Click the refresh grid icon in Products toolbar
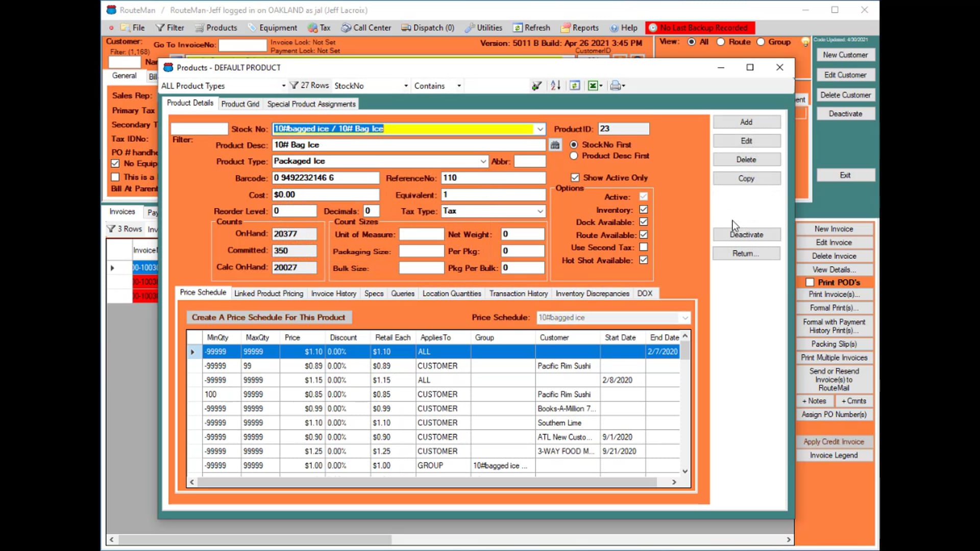This screenshot has height=551, width=980. tap(575, 86)
